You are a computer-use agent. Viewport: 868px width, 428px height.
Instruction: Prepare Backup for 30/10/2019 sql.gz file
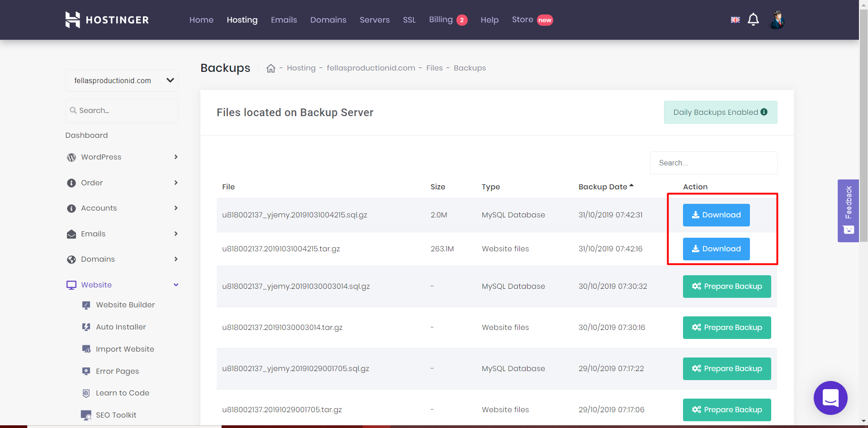[x=727, y=287]
